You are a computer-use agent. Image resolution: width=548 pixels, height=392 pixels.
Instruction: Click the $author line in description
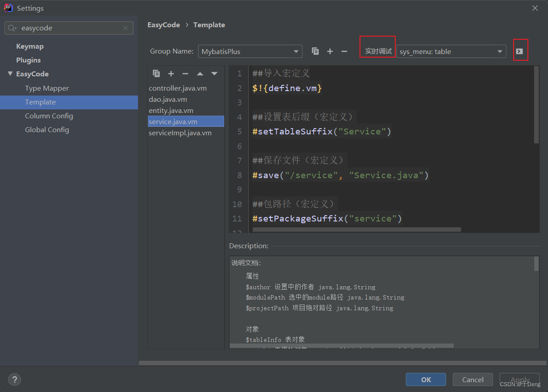(310, 287)
